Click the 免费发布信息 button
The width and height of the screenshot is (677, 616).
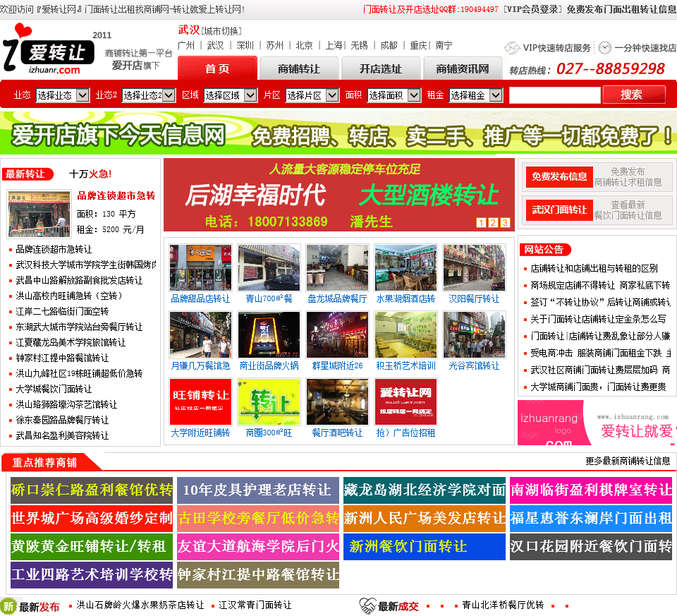(559, 176)
